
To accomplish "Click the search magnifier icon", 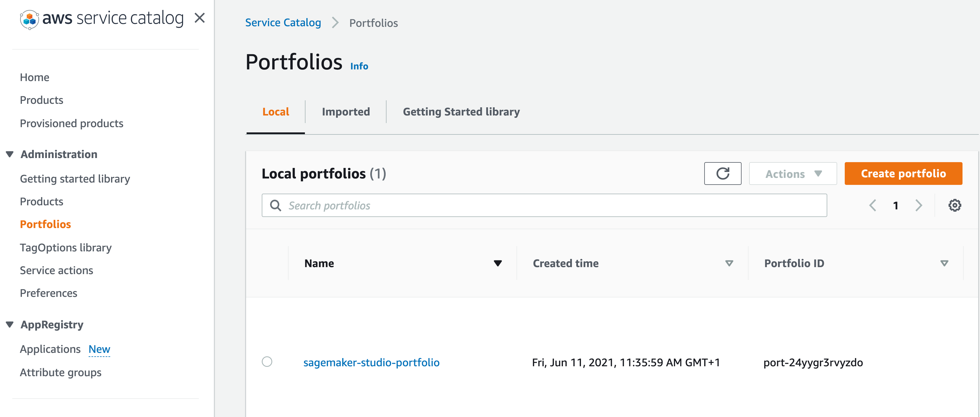I will coord(275,206).
